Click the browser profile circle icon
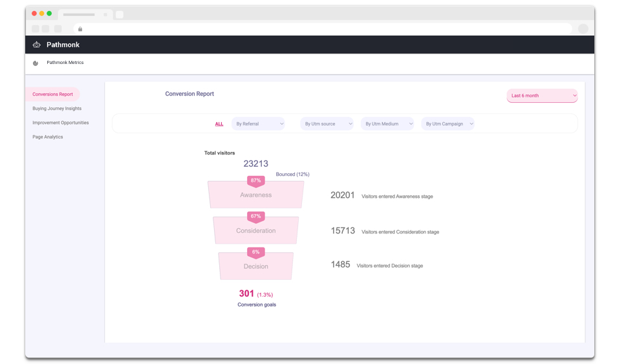This screenshot has width=626, height=364. click(583, 28)
